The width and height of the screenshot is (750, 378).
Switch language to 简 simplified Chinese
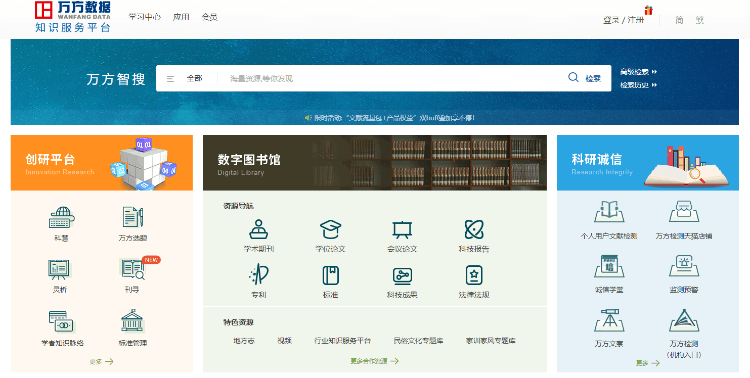[x=679, y=20]
